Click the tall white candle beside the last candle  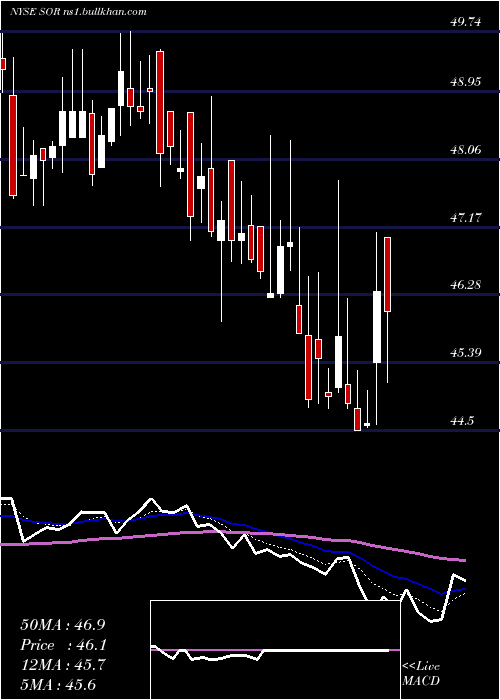(x=377, y=327)
